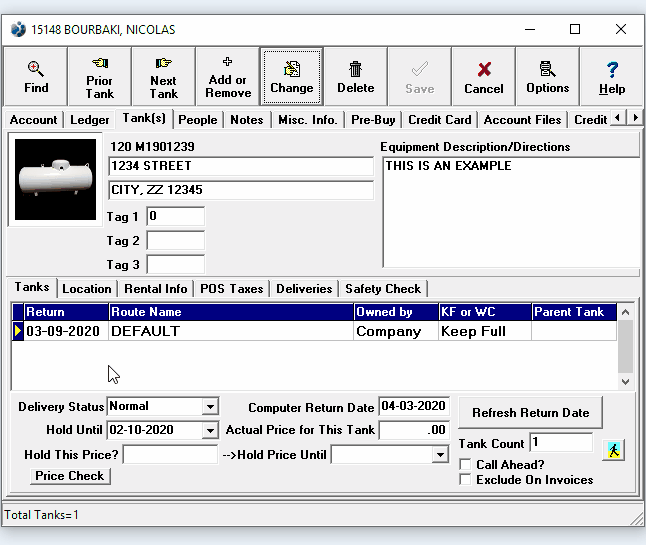Click the propane tank thumbnail image

coord(55,180)
